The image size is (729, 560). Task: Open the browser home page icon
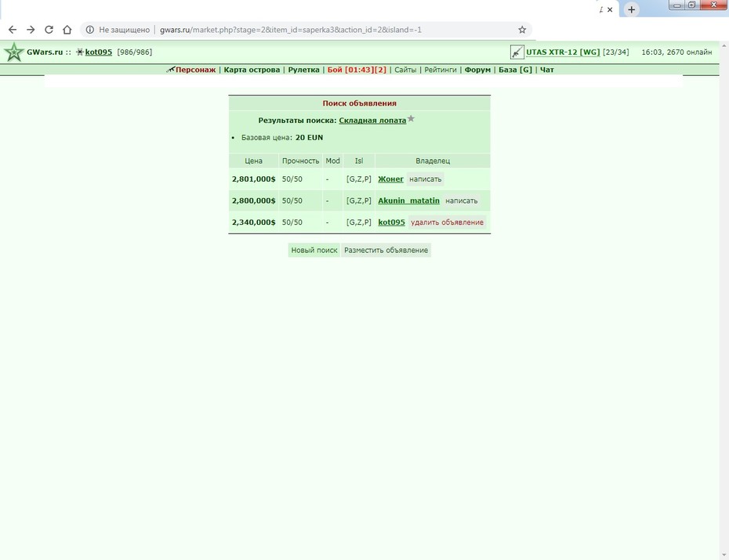point(67,30)
